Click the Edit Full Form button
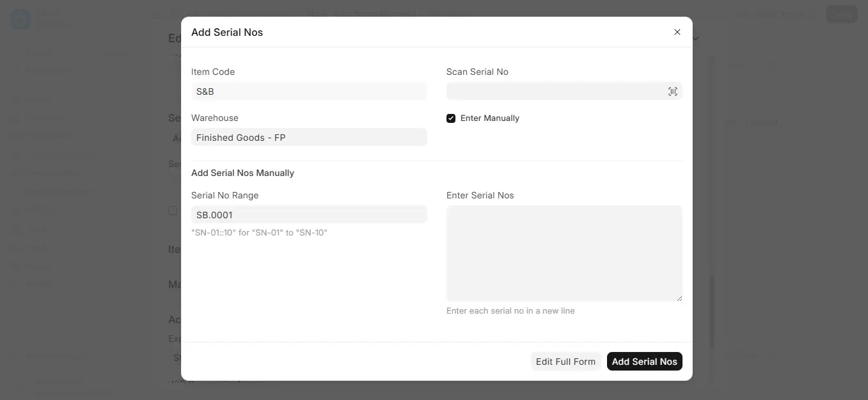 [565, 362]
